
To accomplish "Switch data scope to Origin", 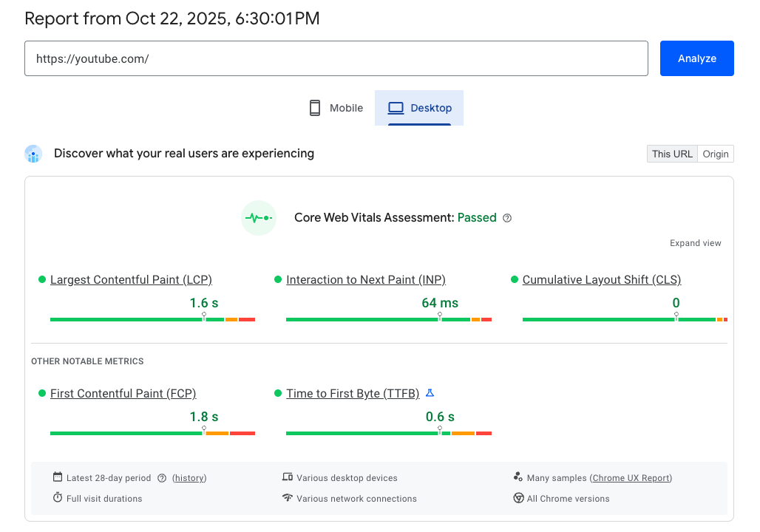I will (x=715, y=154).
